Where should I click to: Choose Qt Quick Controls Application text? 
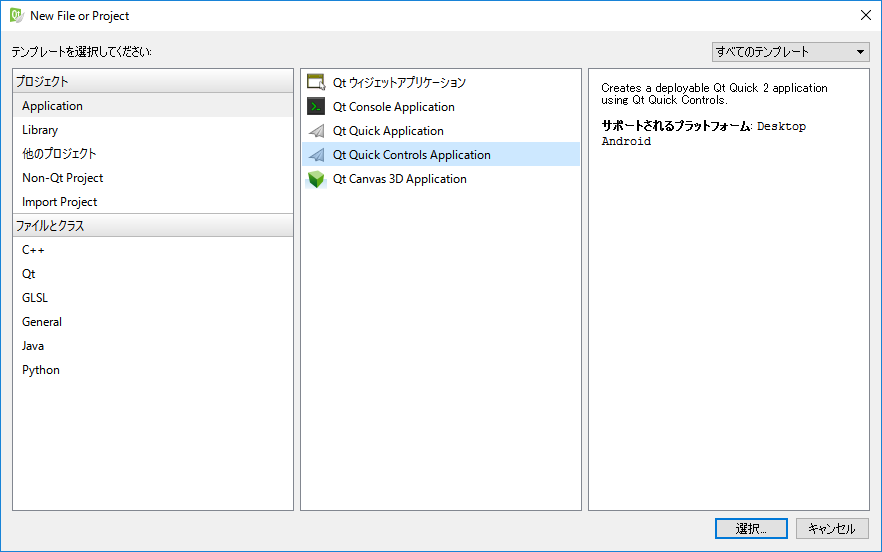click(x=411, y=155)
